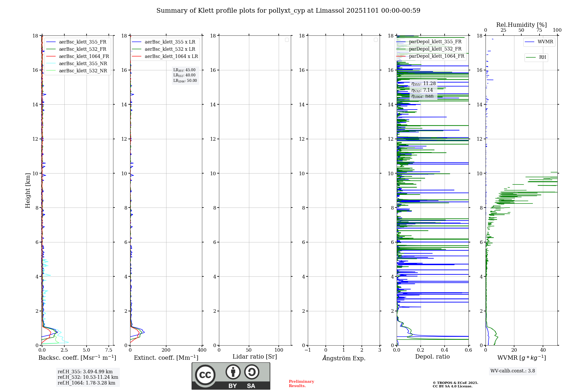The width and height of the screenshot is (577, 392).
Task: Click the blue aerBsc_klett_355_FR legend line
Action: [51, 42]
